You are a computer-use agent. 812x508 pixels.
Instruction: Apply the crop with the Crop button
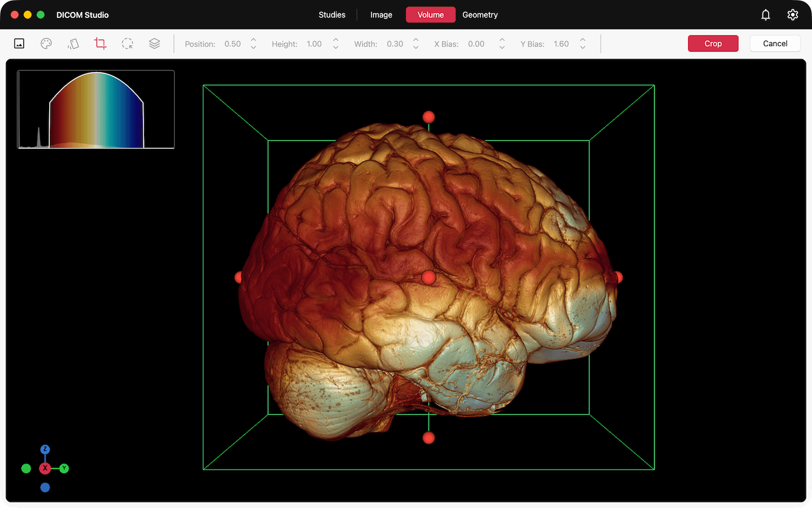(x=713, y=43)
